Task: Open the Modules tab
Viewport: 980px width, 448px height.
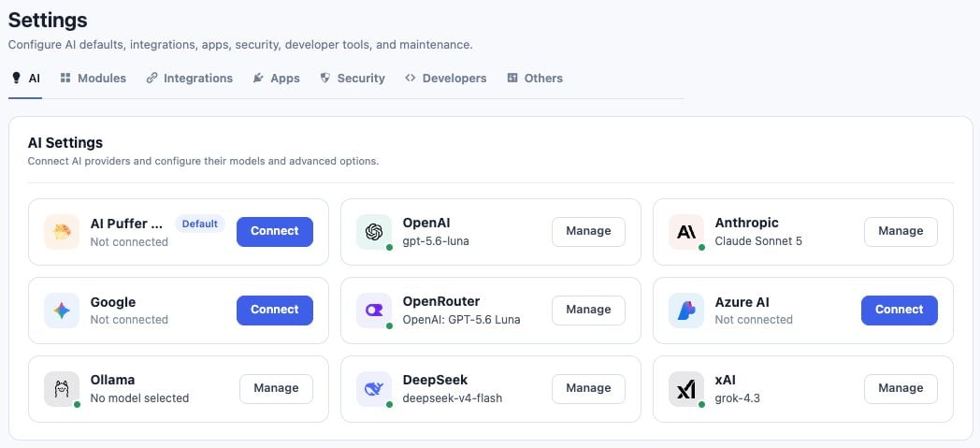Action: tap(94, 79)
